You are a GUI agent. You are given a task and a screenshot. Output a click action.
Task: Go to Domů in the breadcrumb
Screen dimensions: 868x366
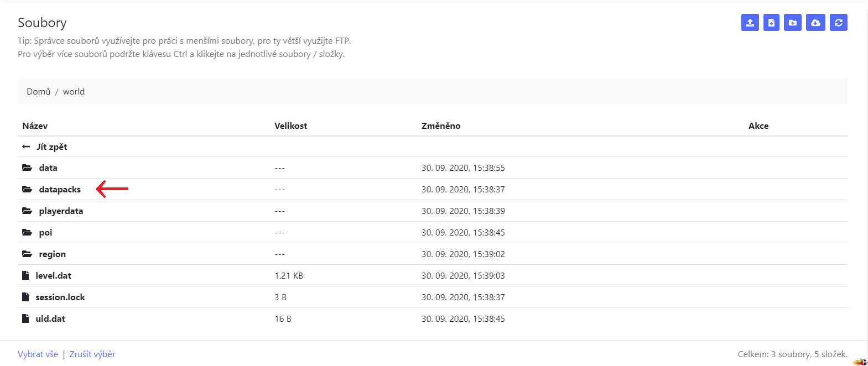coord(39,91)
